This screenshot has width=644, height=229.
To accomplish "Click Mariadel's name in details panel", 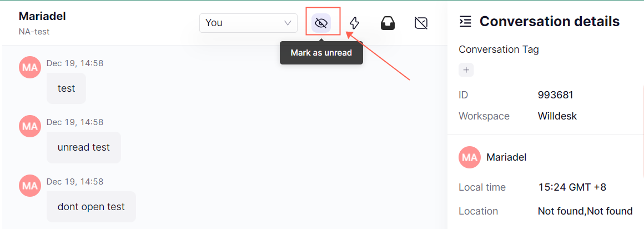I will pyautogui.click(x=506, y=157).
